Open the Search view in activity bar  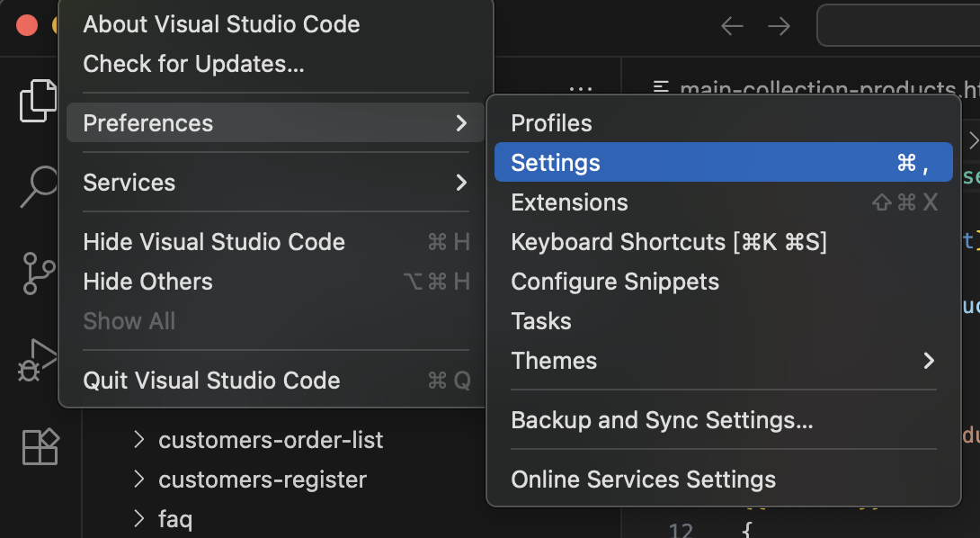click(x=38, y=185)
